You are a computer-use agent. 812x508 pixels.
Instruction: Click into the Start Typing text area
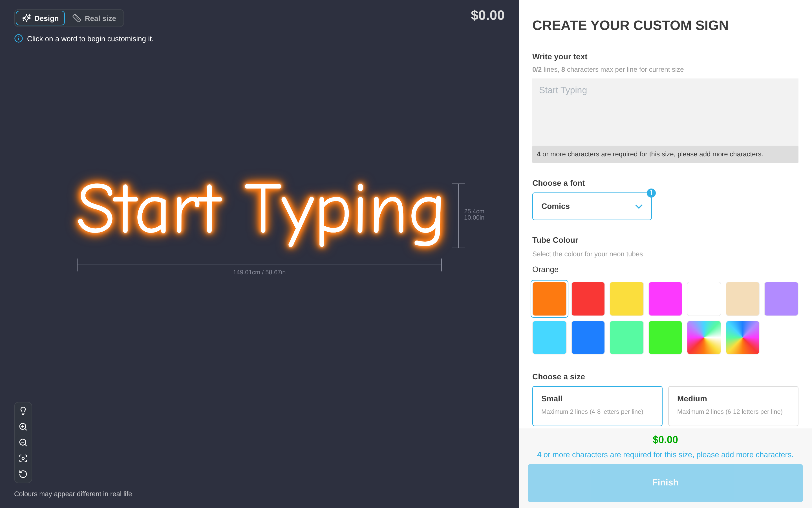point(665,112)
